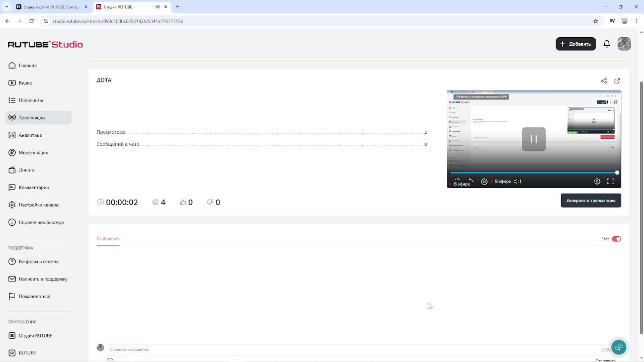Click the Вопросы и ответы icon

click(x=12, y=261)
